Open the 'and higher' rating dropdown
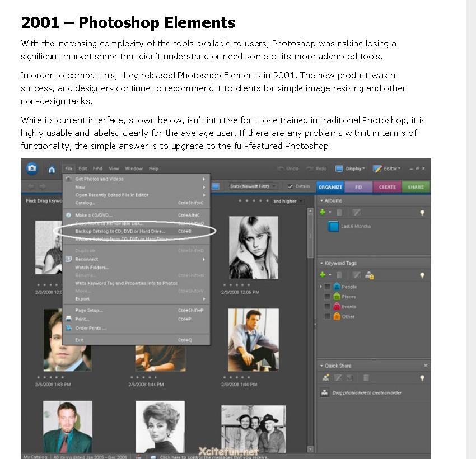The width and height of the screenshot is (476, 459). pos(288,201)
